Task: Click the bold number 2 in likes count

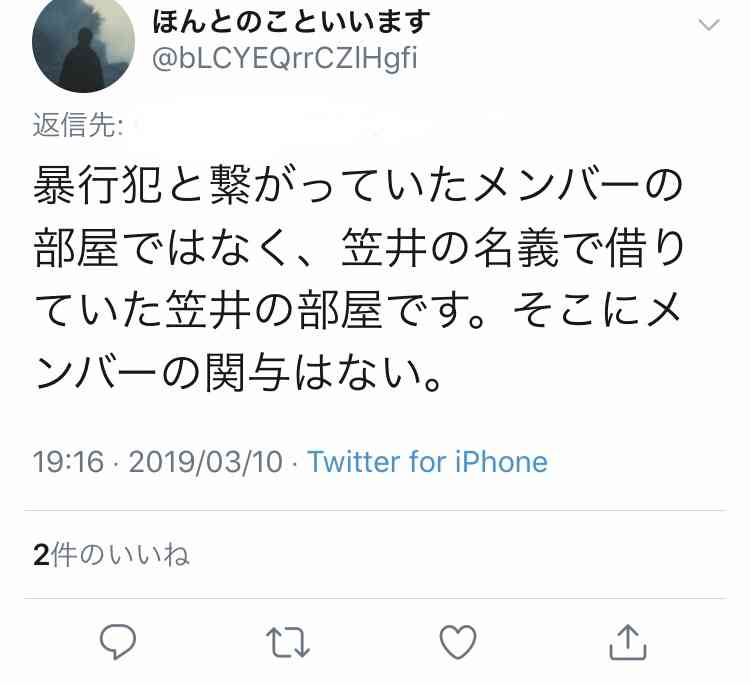Action: click(x=42, y=555)
